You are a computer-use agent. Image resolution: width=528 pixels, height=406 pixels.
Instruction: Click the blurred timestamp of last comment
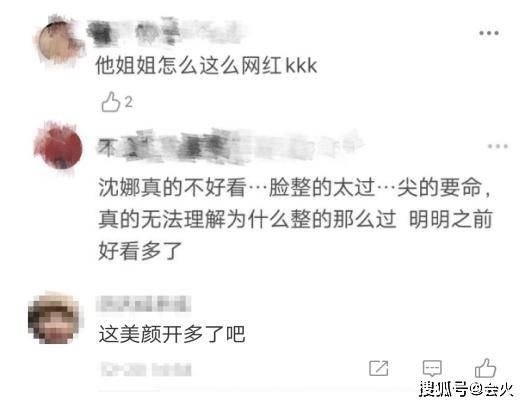[x=146, y=369]
